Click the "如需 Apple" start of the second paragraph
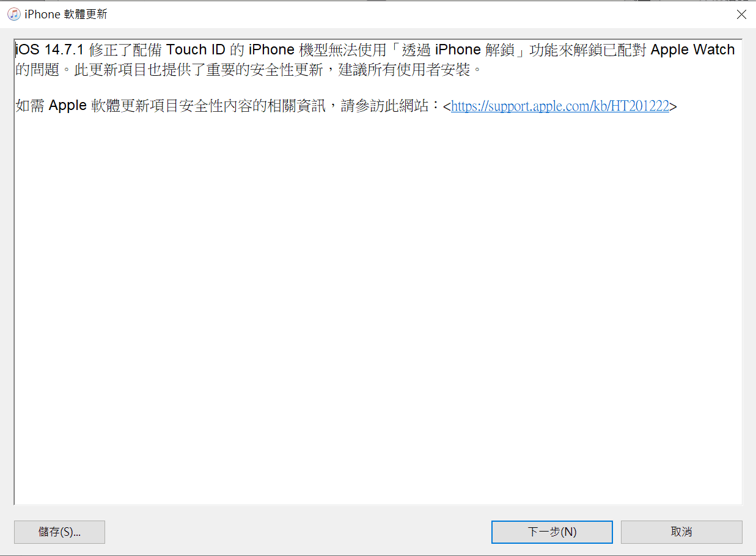This screenshot has height=556, width=756. pyautogui.click(x=51, y=106)
